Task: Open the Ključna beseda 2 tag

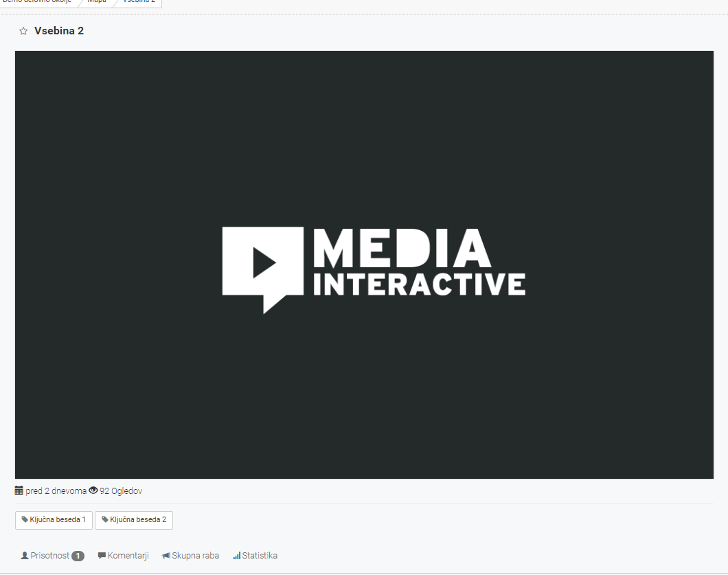Action: pyautogui.click(x=134, y=520)
